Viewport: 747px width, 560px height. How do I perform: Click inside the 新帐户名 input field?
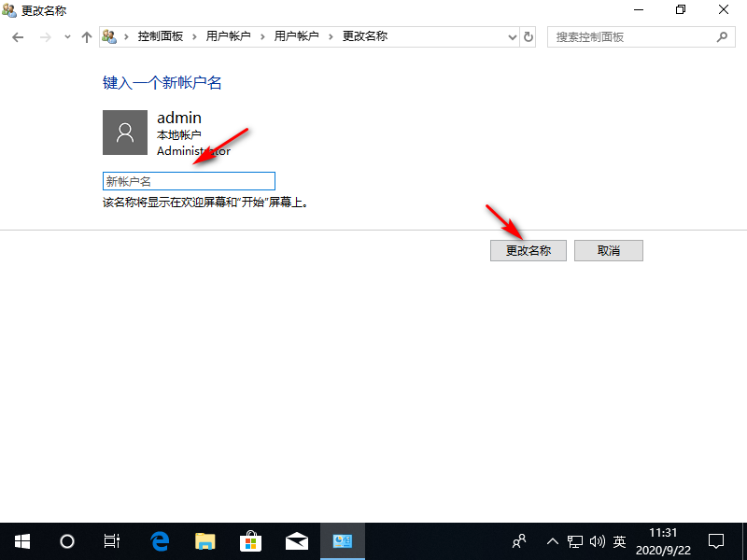tap(187, 180)
